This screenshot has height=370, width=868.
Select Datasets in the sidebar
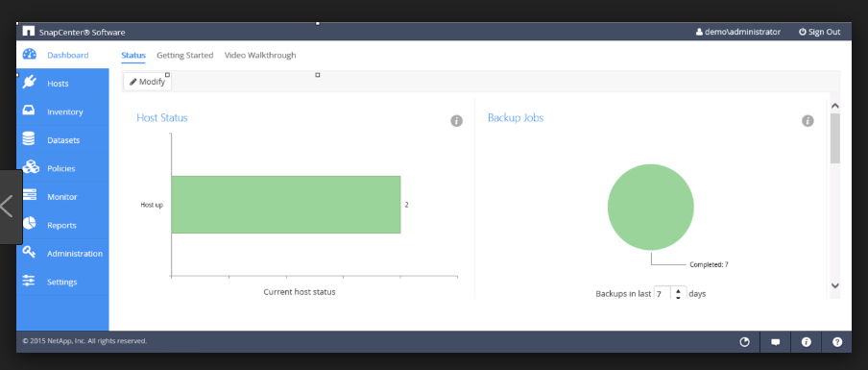(63, 140)
